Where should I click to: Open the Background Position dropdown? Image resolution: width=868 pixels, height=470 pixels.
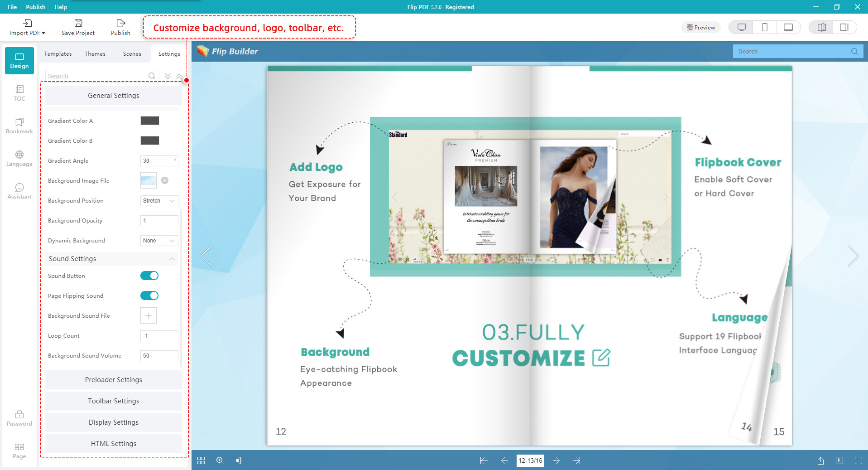(x=159, y=200)
